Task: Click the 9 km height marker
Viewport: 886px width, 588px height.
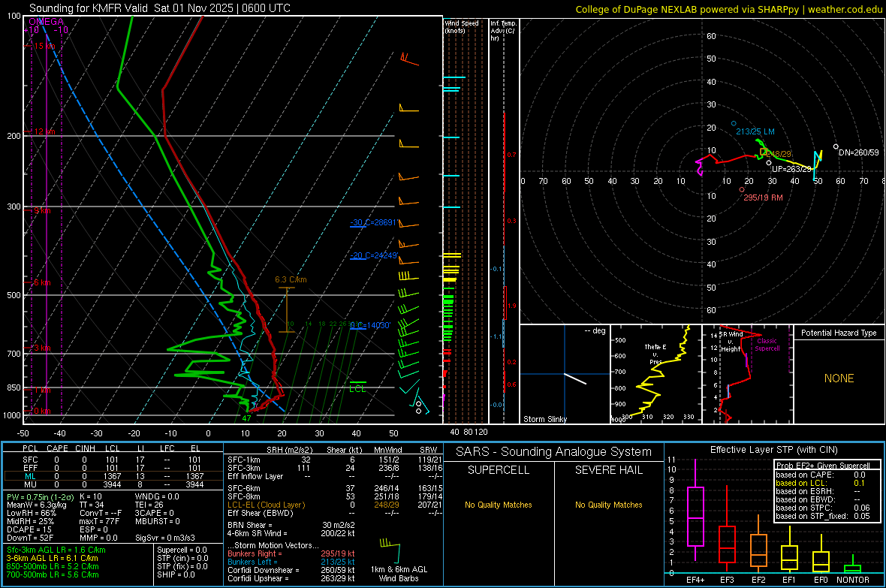Action: tap(42, 210)
